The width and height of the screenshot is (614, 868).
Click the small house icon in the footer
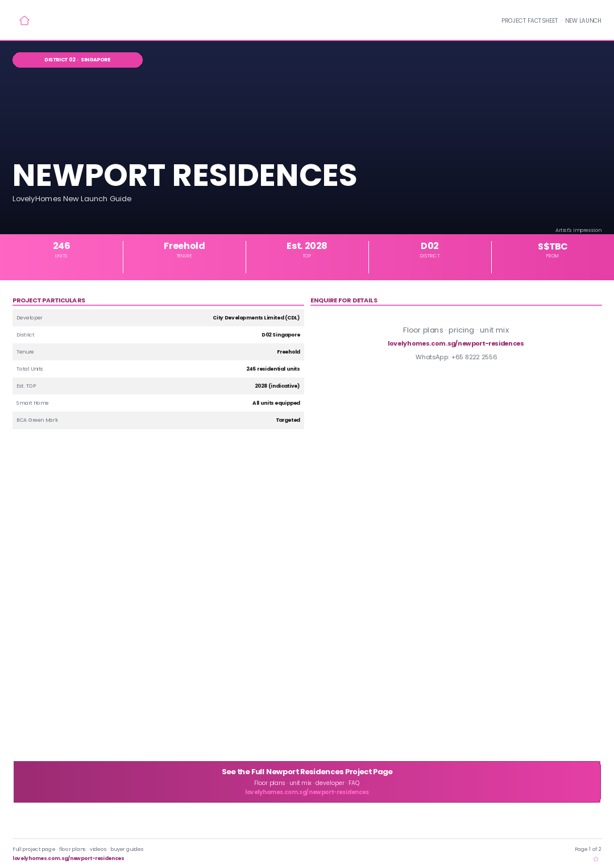596,859
